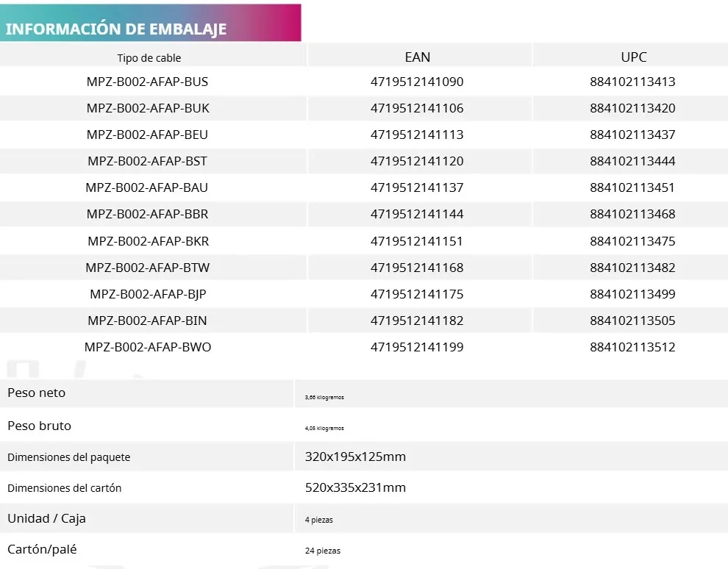This screenshot has width=728, height=569.
Task: Select the Tipo de cable column header
Action: tap(149, 57)
